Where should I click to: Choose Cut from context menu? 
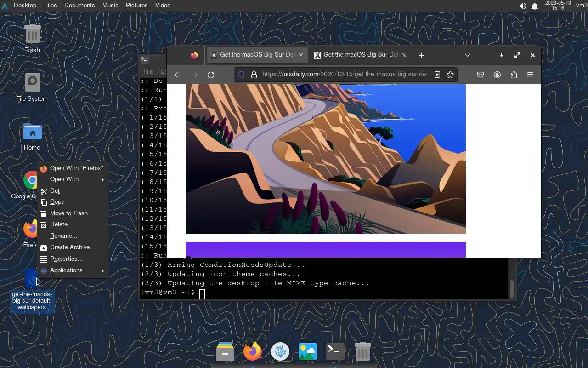tap(73, 191)
